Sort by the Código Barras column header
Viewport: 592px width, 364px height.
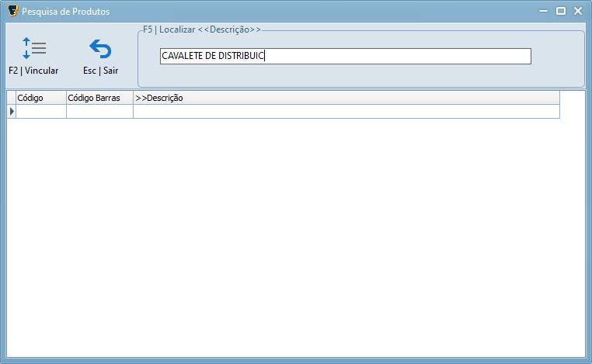[99, 98]
